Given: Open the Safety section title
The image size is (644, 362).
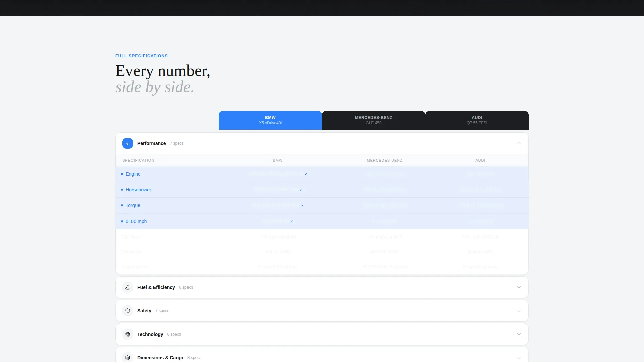Looking at the screenshot, I should coord(144,311).
